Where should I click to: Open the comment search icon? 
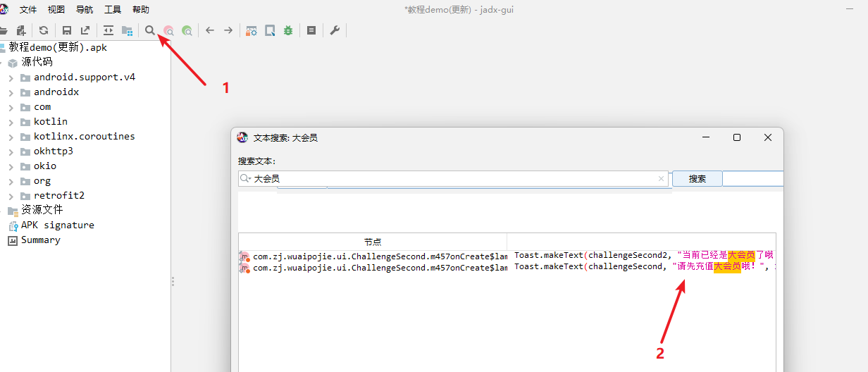pyautogui.click(x=187, y=30)
